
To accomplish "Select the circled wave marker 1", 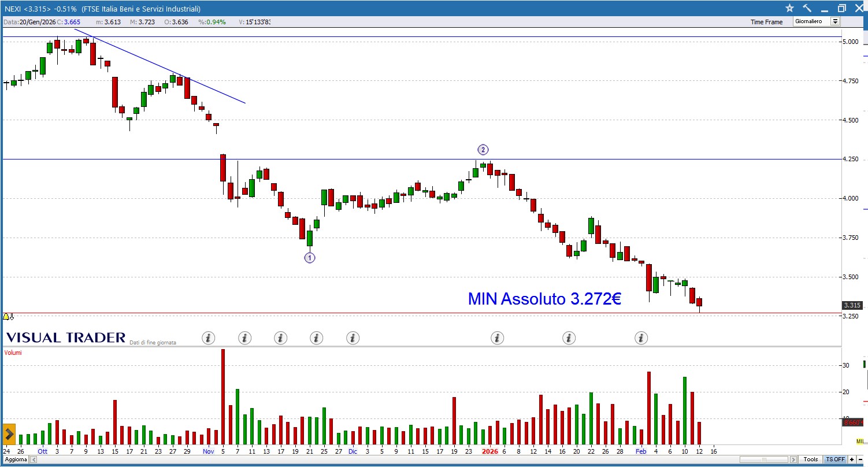I will pos(310,258).
